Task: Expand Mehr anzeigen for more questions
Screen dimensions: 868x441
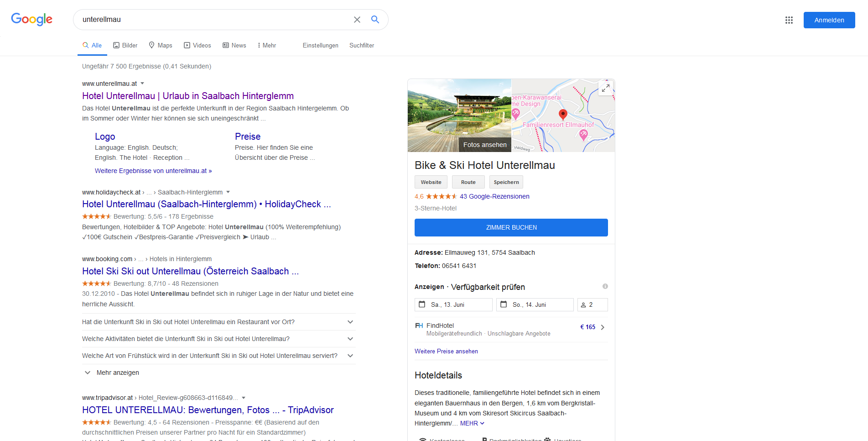Action: [x=112, y=373]
